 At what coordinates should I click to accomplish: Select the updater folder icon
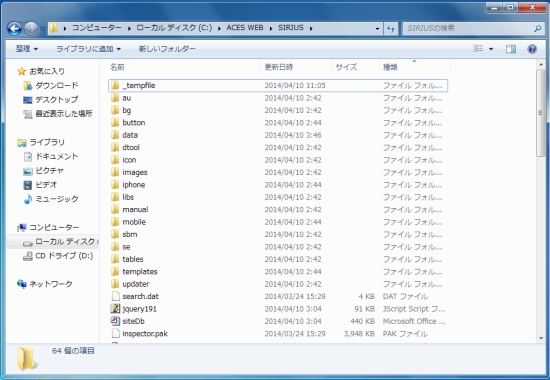point(115,284)
